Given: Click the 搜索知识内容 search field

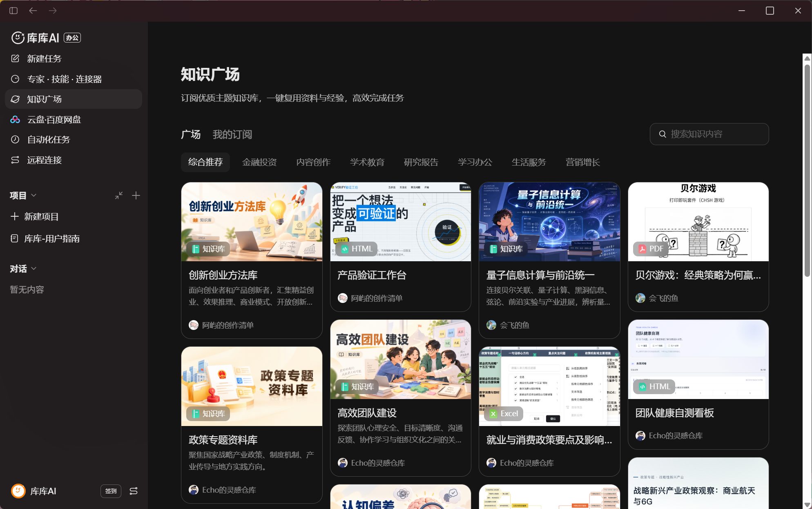Looking at the screenshot, I should click(x=709, y=134).
